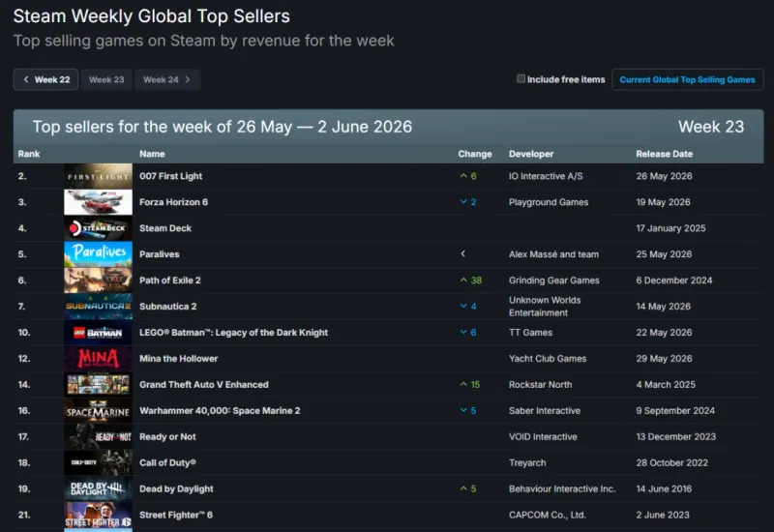This screenshot has height=532, width=774.
Task: Select the Paralives game artwork
Action: (98, 254)
